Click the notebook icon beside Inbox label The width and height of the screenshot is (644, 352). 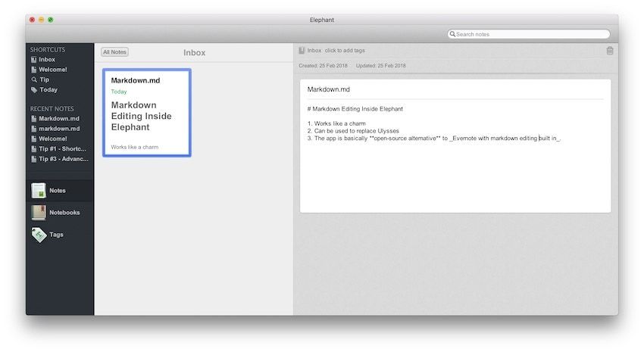(x=302, y=51)
